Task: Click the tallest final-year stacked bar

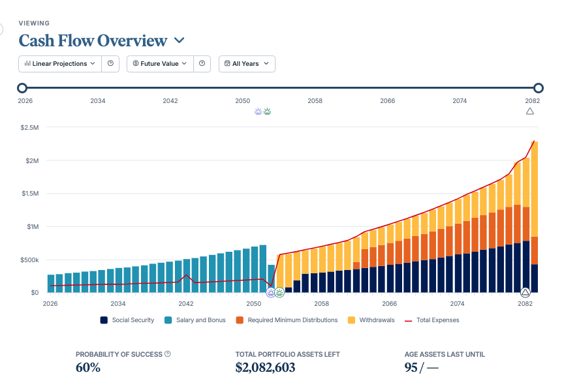Action: point(535,217)
